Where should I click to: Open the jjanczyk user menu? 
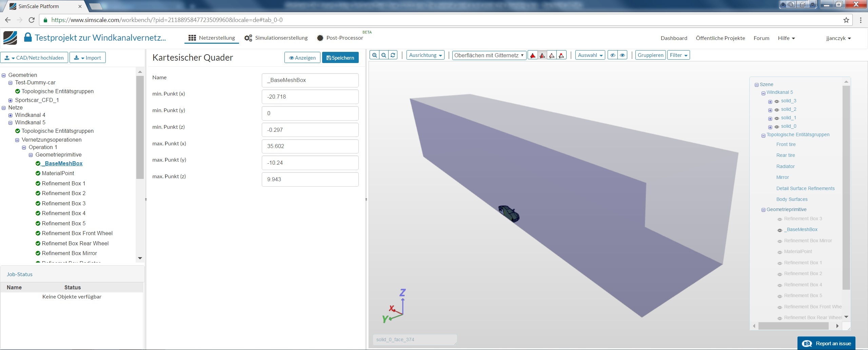(839, 38)
